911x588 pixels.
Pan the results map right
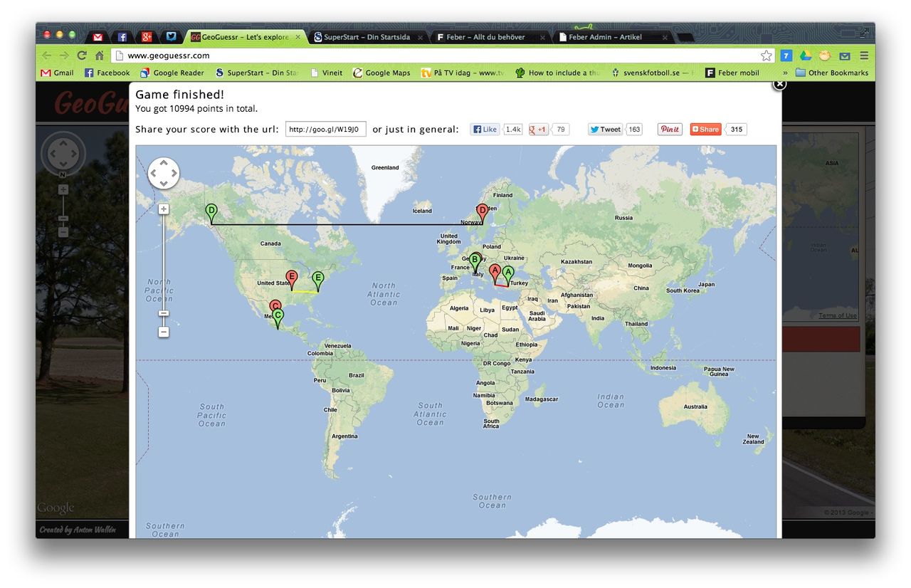point(174,174)
